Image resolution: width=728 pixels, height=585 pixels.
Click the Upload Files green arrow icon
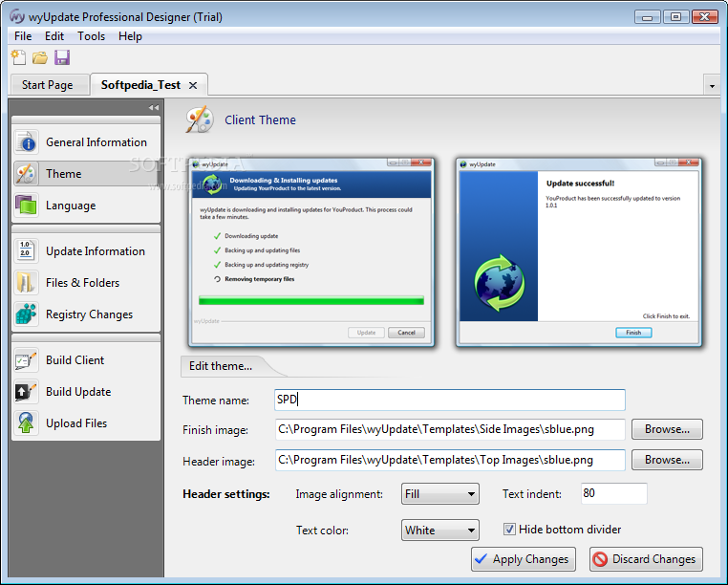(x=26, y=423)
